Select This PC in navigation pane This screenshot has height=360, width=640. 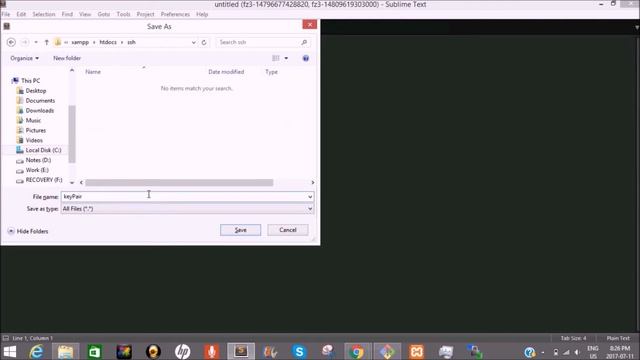click(x=30, y=81)
